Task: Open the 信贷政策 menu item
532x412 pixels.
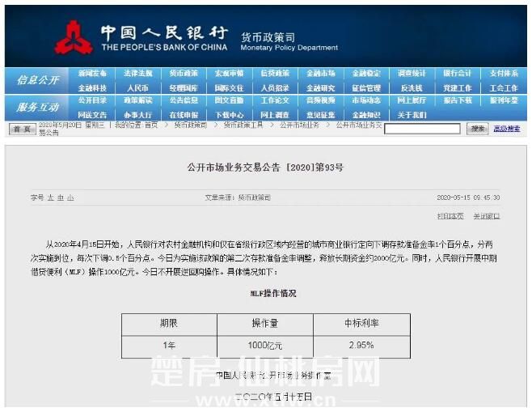Action: tap(275, 74)
